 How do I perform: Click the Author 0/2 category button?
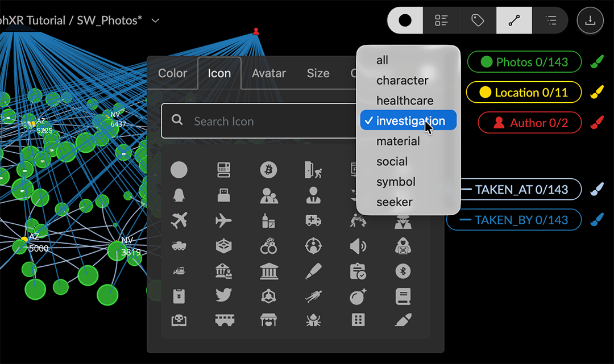coord(530,123)
